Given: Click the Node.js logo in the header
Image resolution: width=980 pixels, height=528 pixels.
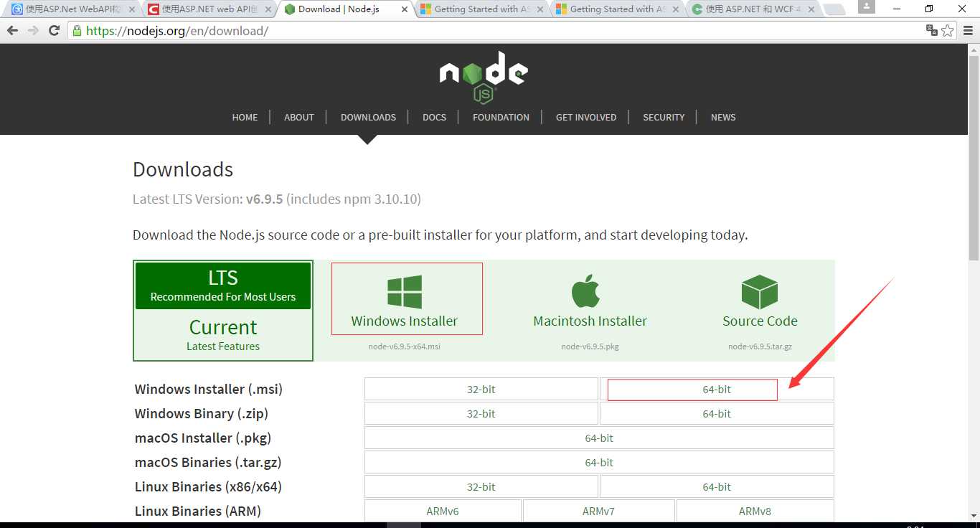Looking at the screenshot, I should (x=484, y=77).
